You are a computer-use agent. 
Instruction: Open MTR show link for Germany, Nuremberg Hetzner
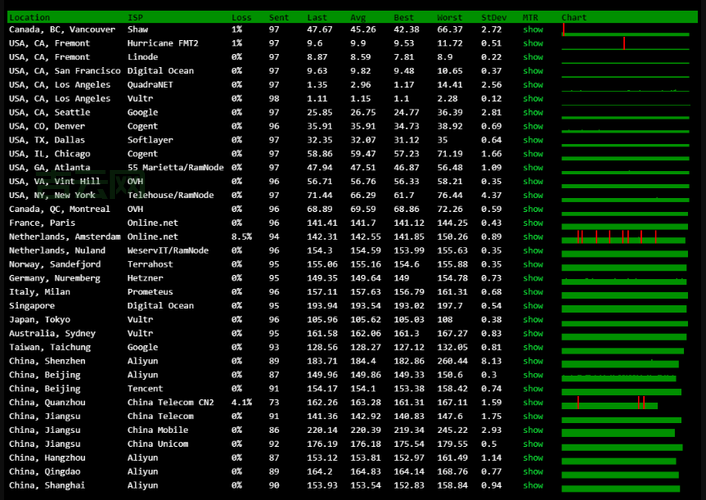(533, 278)
